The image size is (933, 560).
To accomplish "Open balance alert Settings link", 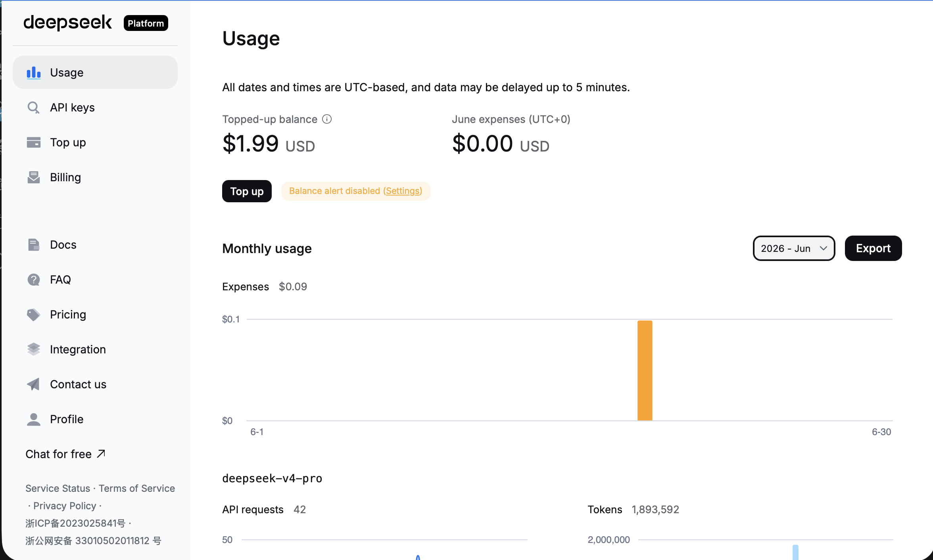I will tap(402, 191).
